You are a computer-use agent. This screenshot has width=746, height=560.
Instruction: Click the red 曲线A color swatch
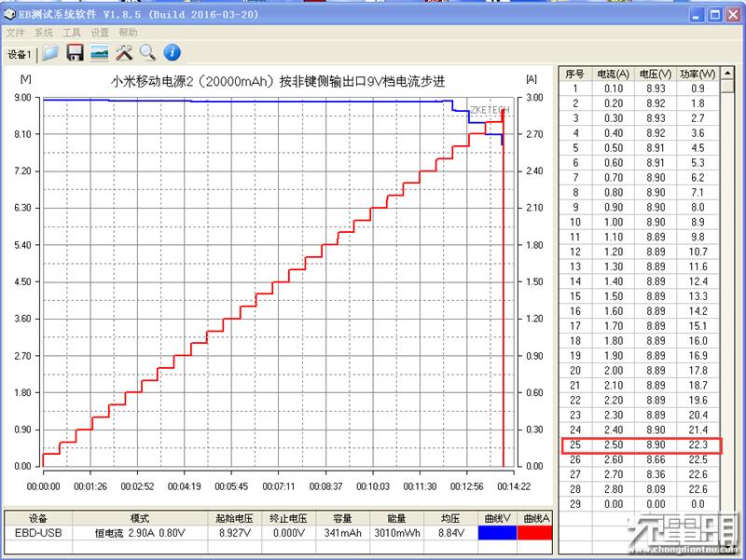(x=534, y=533)
